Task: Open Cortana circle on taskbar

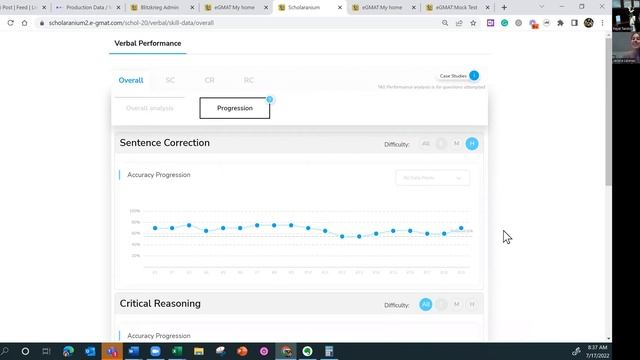Action: [25, 351]
